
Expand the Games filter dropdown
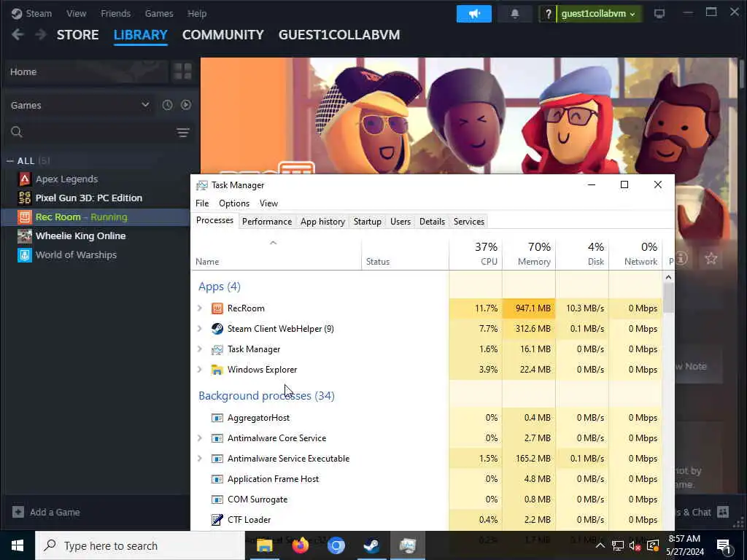pos(80,105)
